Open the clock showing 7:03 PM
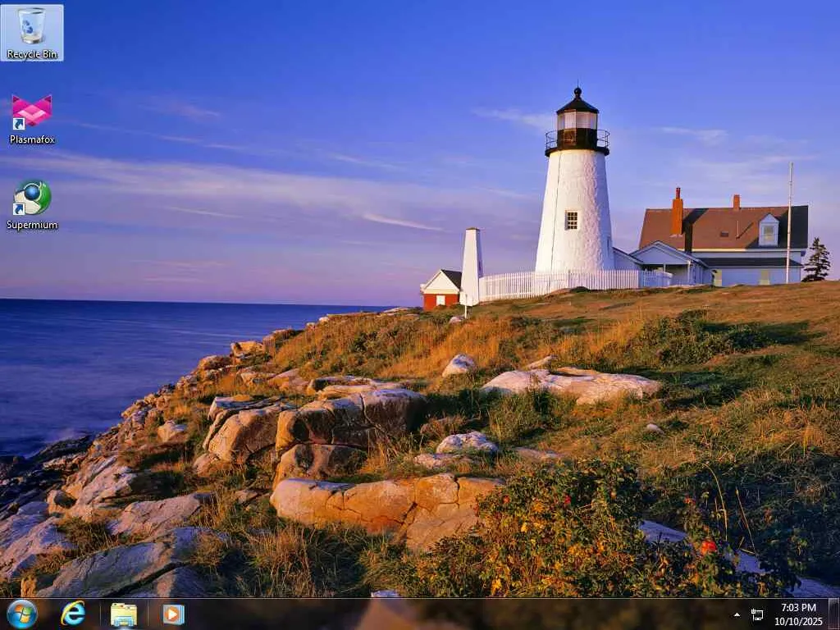Screen dimensions: 840x630 [798, 614]
